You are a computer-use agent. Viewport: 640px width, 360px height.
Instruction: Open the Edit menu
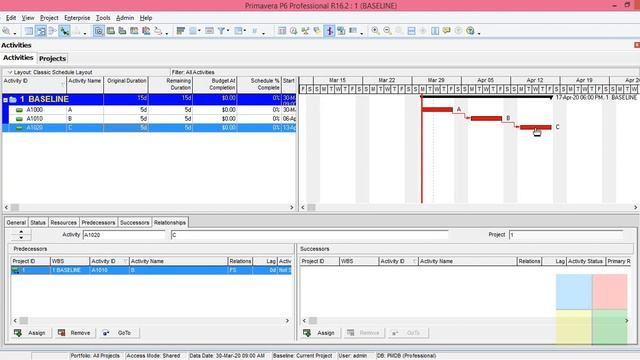11,18
